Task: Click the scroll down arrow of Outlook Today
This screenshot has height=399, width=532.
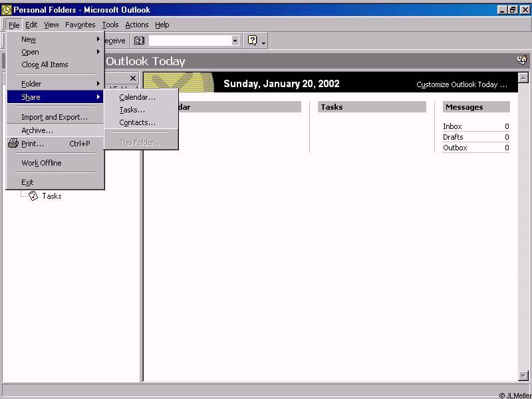Action: click(x=523, y=375)
